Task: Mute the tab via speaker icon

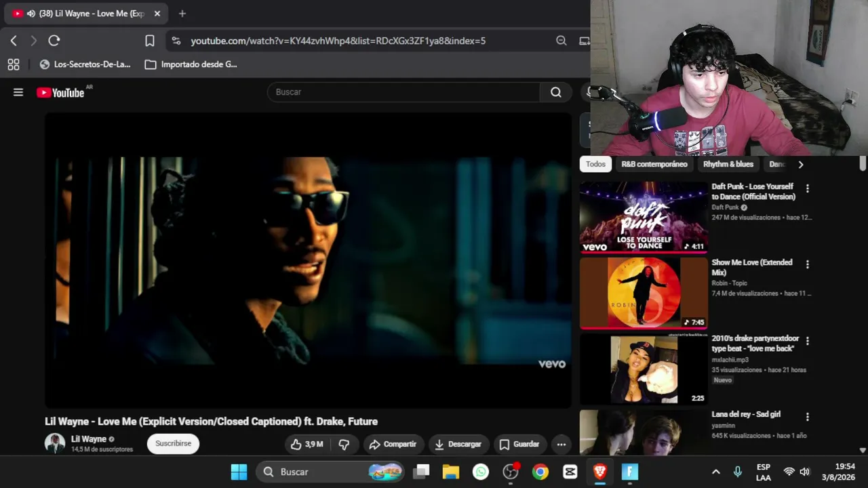Action: (x=31, y=14)
